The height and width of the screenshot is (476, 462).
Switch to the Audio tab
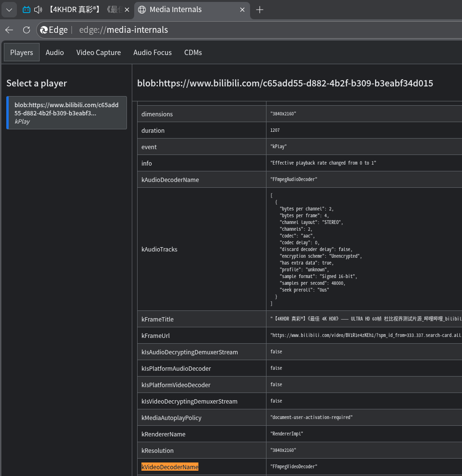point(55,53)
